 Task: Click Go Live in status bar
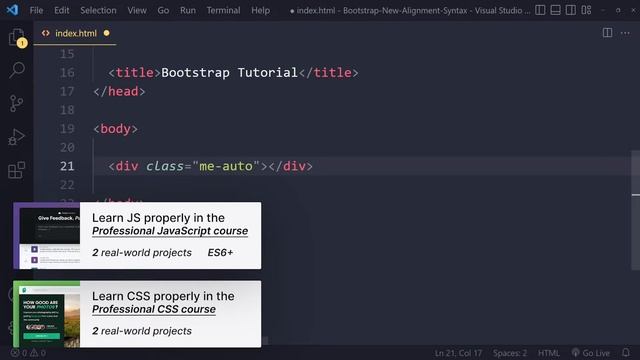tap(591, 353)
